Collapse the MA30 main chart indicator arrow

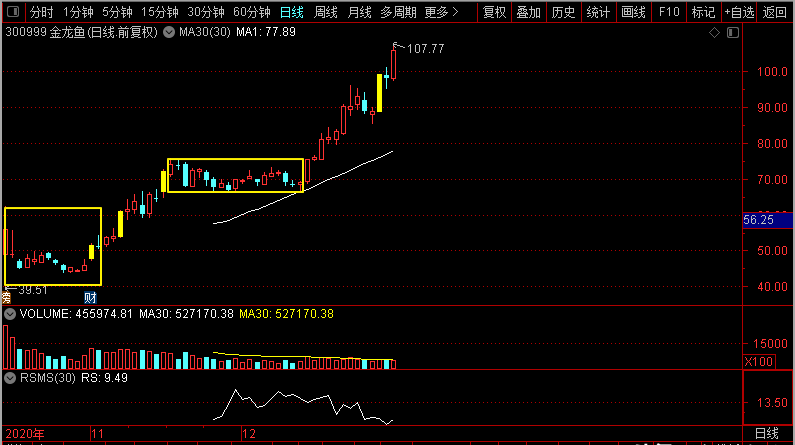(171, 33)
